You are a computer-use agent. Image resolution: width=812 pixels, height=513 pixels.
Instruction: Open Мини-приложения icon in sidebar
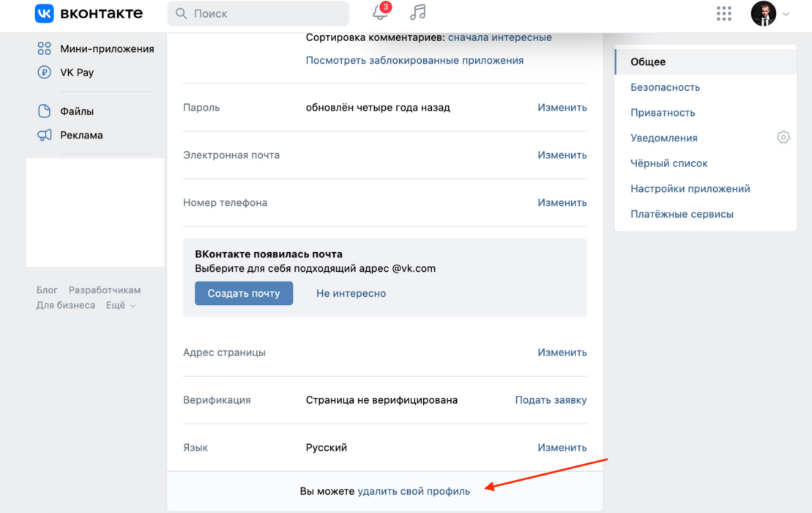pos(44,48)
